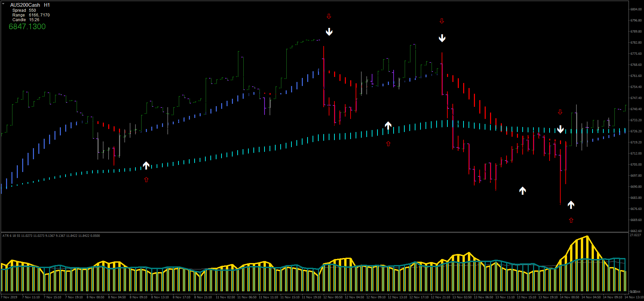
Task: Click the AUS200Cash H1 chart title
Action: coord(30,5)
